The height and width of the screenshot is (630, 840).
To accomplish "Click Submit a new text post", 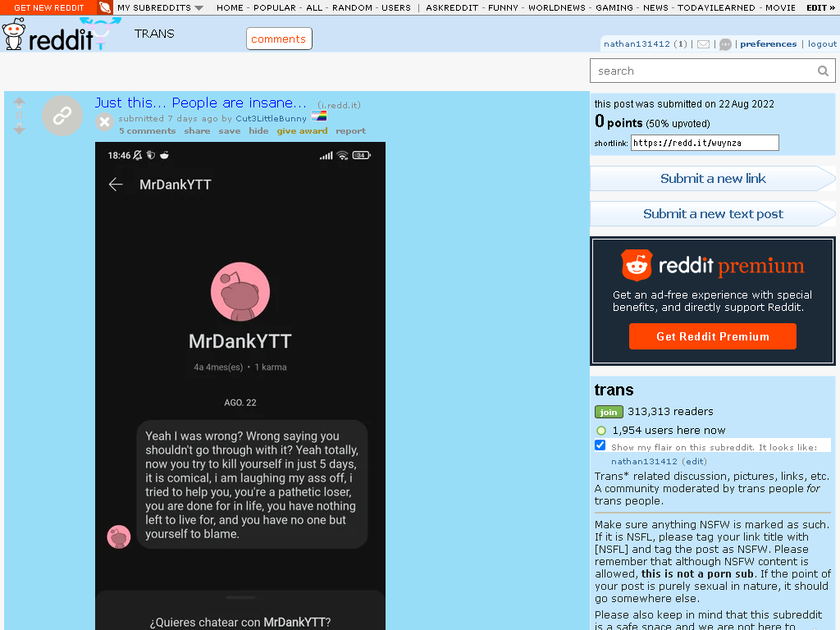I will [713, 214].
